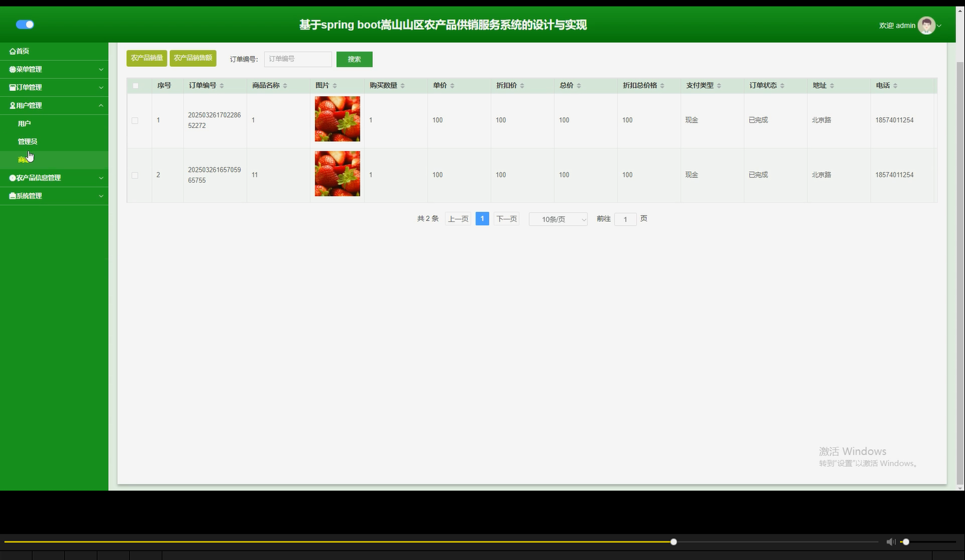Click 北京路 address in row 1
Screen dimensions: 965x560
tap(821, 120)
